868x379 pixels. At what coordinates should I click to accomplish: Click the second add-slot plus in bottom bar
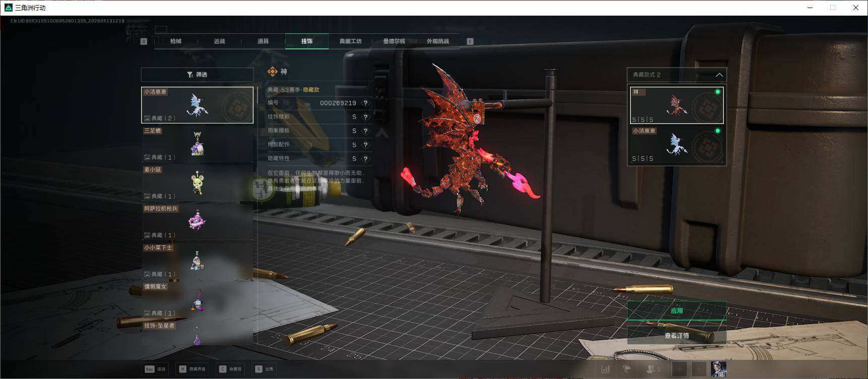pyautogui.click(x=699, y=369)
